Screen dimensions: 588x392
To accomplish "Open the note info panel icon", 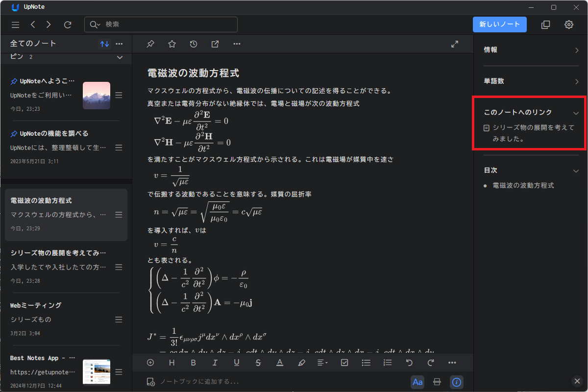I will click(456, 382).
